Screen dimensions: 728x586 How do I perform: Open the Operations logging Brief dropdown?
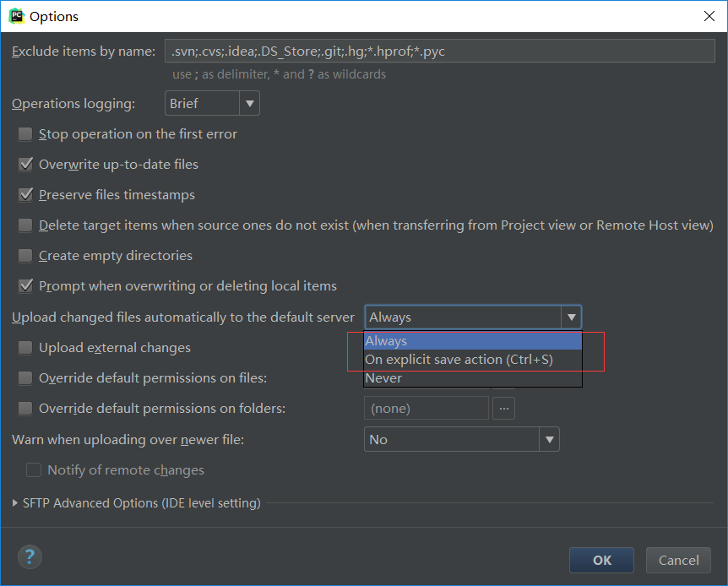coord(212,103)
